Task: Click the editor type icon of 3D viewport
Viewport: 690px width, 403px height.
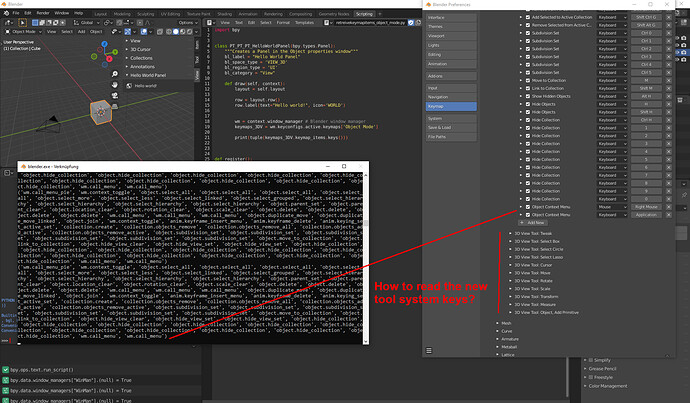Action: (8, 22)
